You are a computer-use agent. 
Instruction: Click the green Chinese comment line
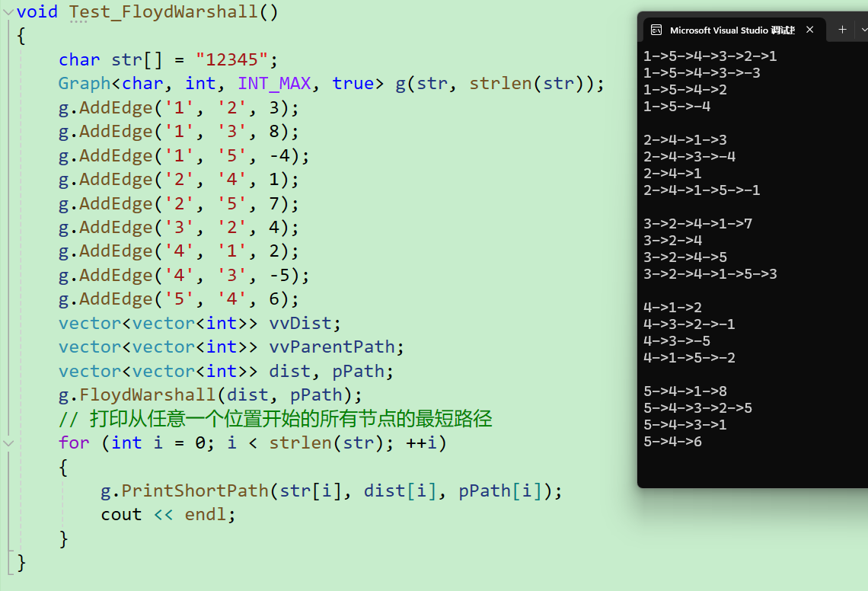pos(275,419)
